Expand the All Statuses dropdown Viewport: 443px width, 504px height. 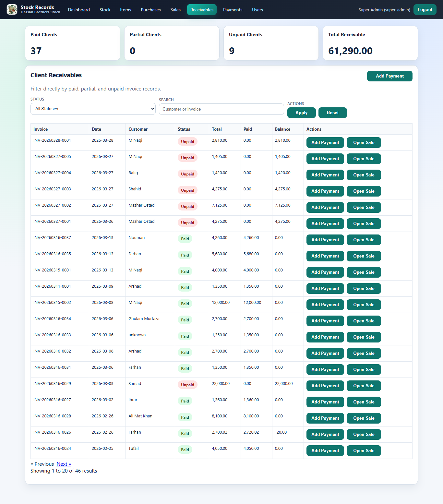[x=93, y=109]
